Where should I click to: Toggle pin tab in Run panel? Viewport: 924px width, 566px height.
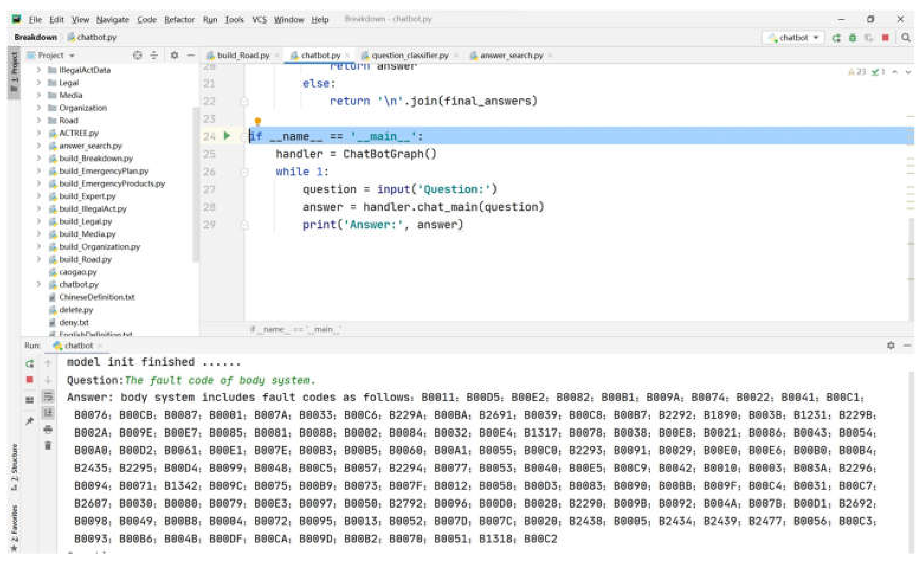pos(30,421)
